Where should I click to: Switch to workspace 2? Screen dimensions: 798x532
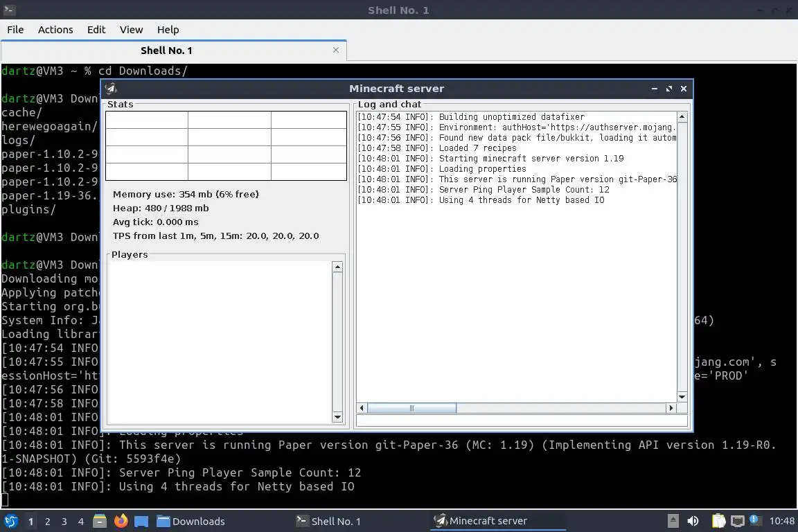click(47, 522)
